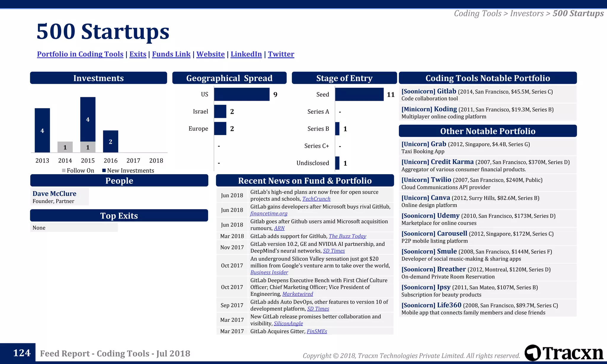Open the TechCrunch news source link
Image resolution: width=607 pixels, height=364 pixels.
coord(316,199)
